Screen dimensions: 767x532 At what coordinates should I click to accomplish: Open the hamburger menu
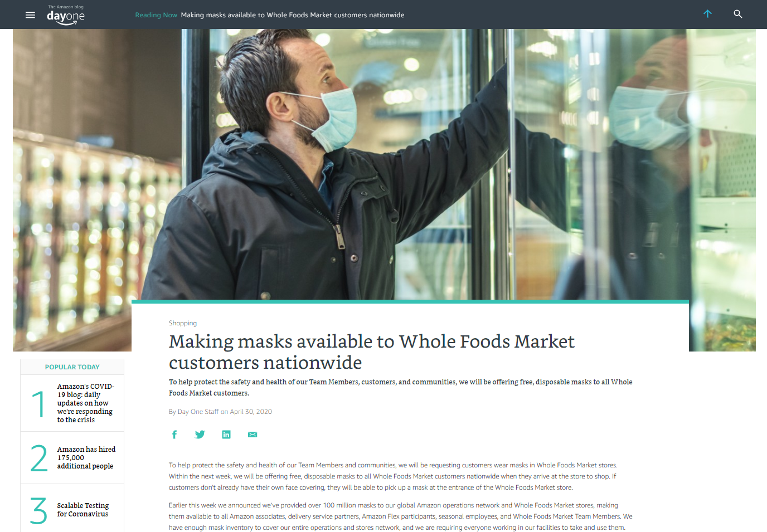(x=30, y=15)
